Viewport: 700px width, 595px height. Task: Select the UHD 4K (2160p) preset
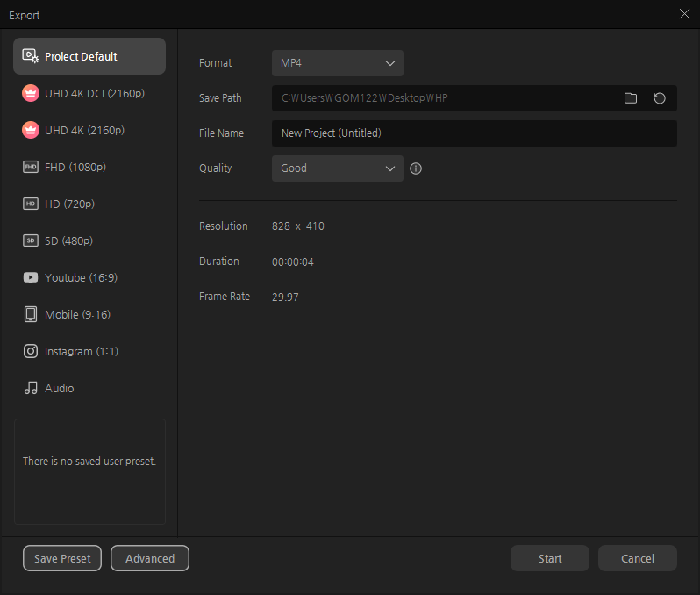click(x=89, y=130)
